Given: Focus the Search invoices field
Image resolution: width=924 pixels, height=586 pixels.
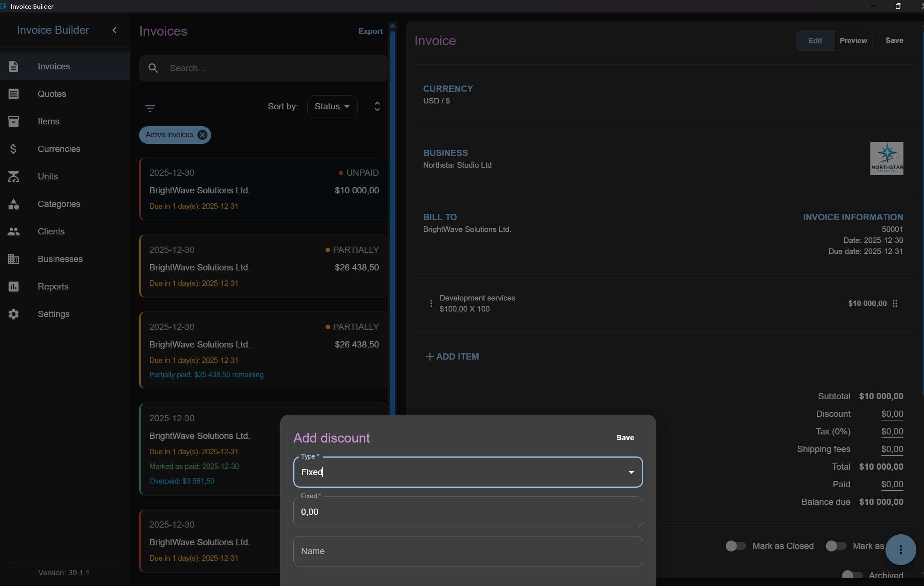Looking at the screenshot, I should pyautogui.click(x=264, y=68).
